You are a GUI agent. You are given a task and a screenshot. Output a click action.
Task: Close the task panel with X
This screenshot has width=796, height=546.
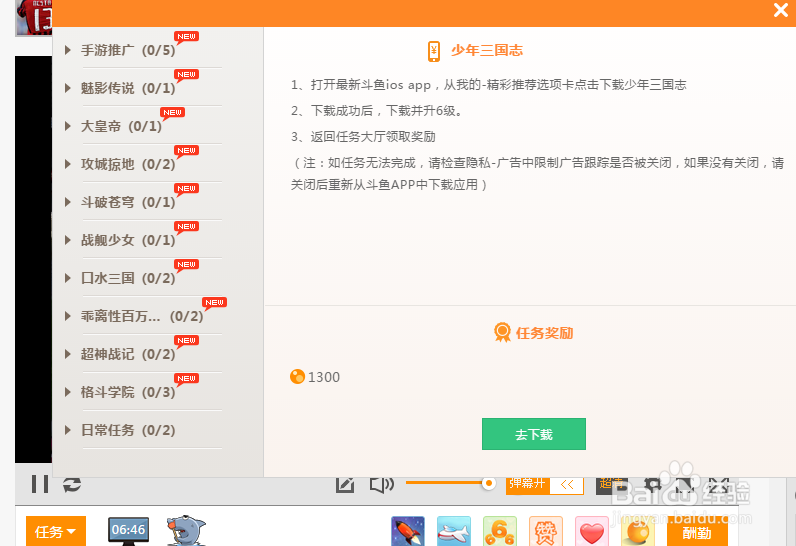click(780, 10)
